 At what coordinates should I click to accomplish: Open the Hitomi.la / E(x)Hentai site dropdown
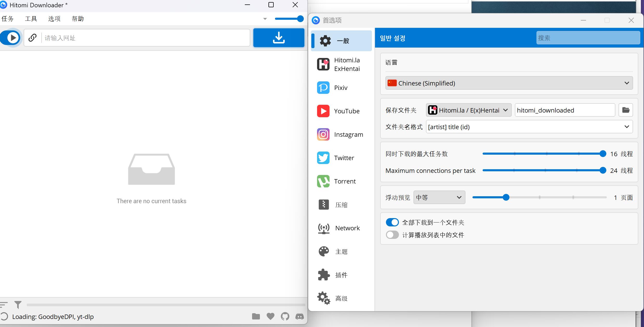(x=468, y=110)
